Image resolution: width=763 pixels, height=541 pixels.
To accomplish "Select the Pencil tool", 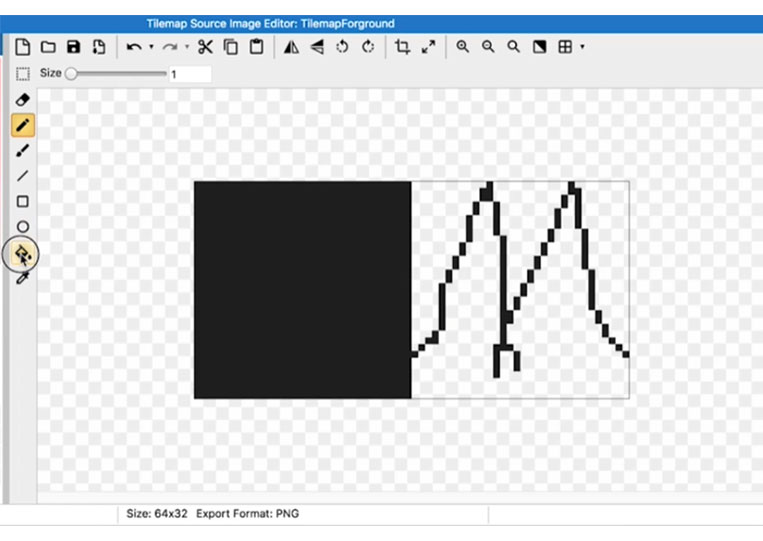I will click(x=23, y=126).
